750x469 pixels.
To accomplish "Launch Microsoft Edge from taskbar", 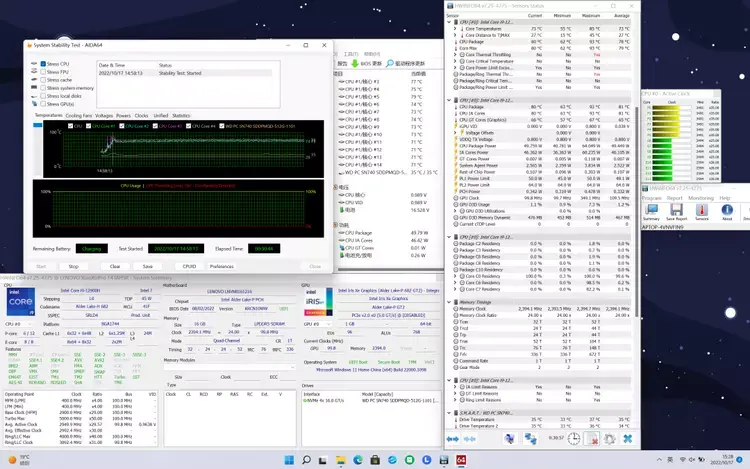I will click(x=358, y=460).
